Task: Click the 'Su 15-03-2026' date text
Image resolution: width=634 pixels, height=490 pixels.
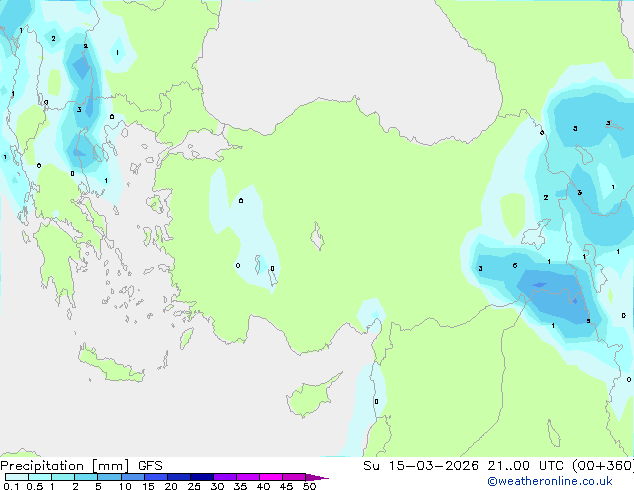Action: tap(421, 466)
